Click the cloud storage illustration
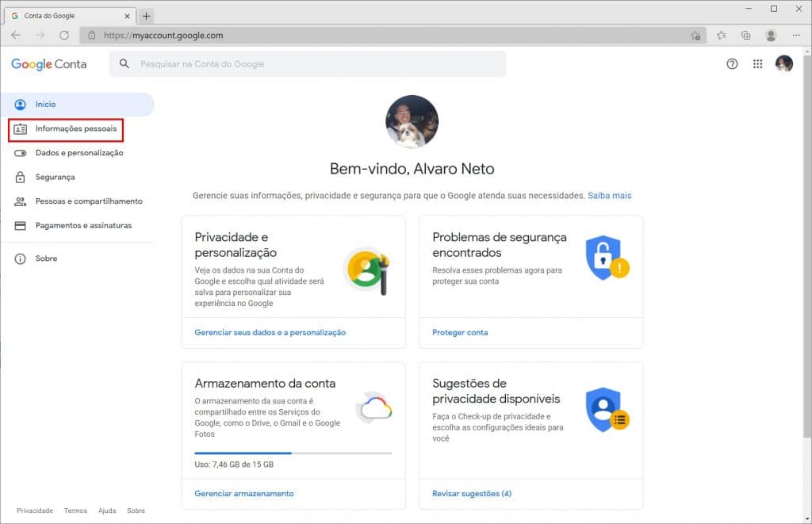Viewport: 812px width, 524px height. click(x=374, y=407)
